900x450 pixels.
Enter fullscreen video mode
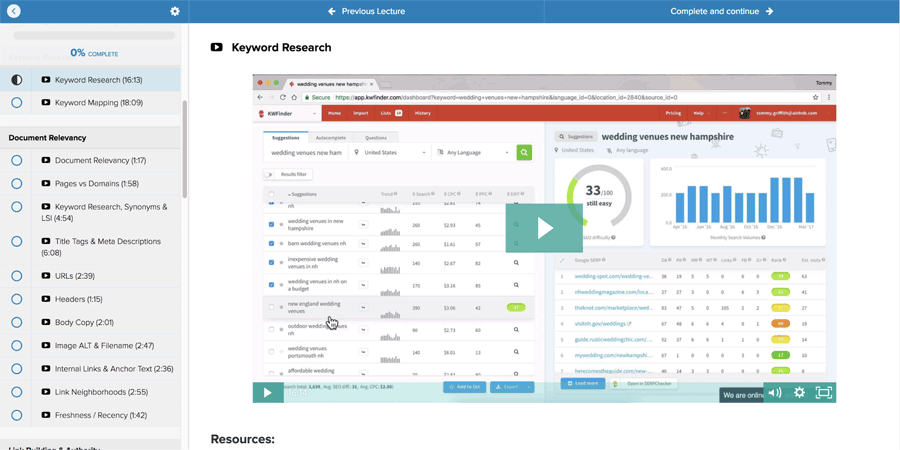click(824, 393)
